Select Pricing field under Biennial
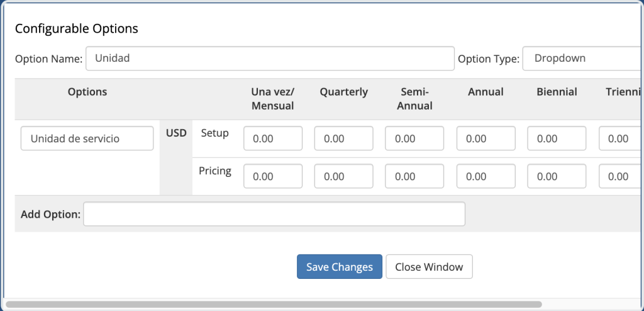The width and height of the screenshot is (644, 311). pyautogui.click(x=557, y=176)
